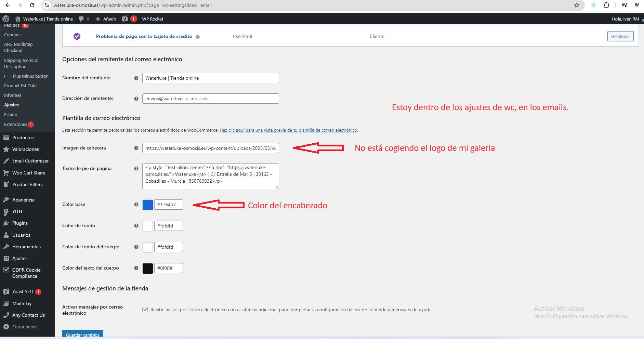Open Problema de pago con la tarjeta link
The width and height of the screenshot is (644, 339).
tap(144, 36)
